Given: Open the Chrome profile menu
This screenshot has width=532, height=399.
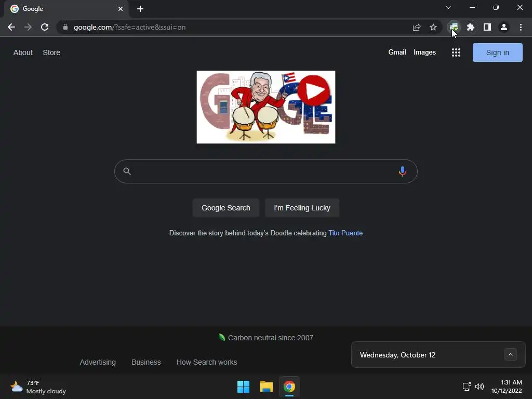Looking at the screenshot, I should [x=504, y=27].
